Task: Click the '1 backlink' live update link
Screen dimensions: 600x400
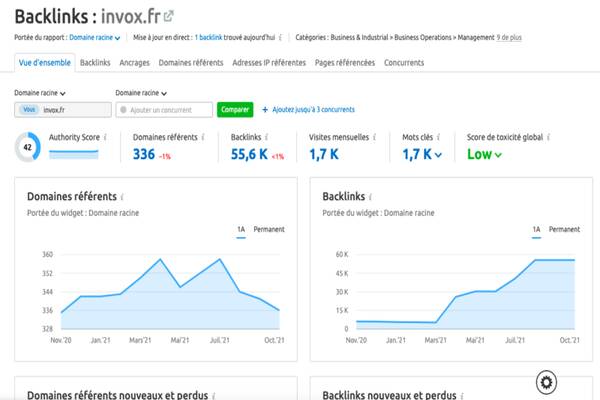Action: 208,38
